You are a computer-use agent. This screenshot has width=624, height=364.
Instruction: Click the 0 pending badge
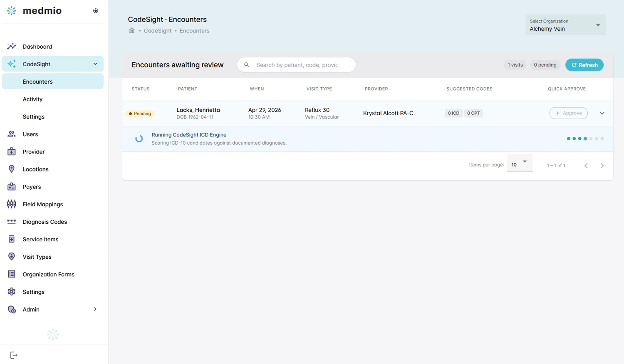tap(545, 65)
